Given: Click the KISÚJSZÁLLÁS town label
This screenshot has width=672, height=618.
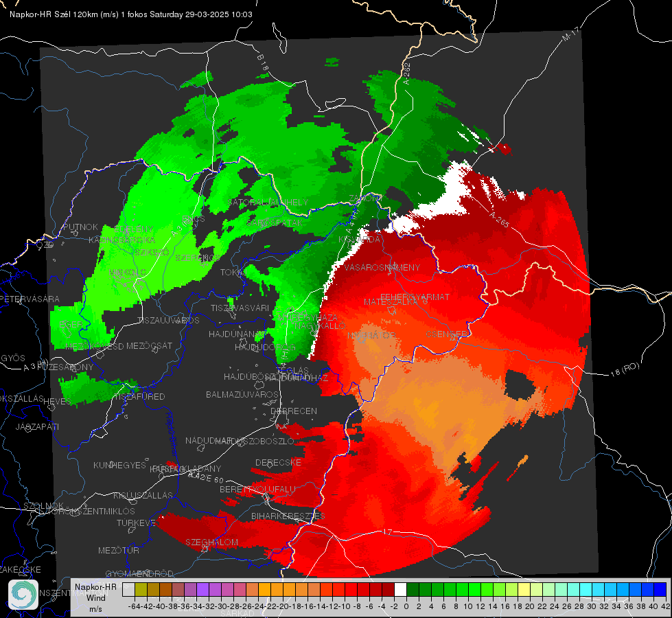Looking at the screenshot, I should [x=143, y=495].
